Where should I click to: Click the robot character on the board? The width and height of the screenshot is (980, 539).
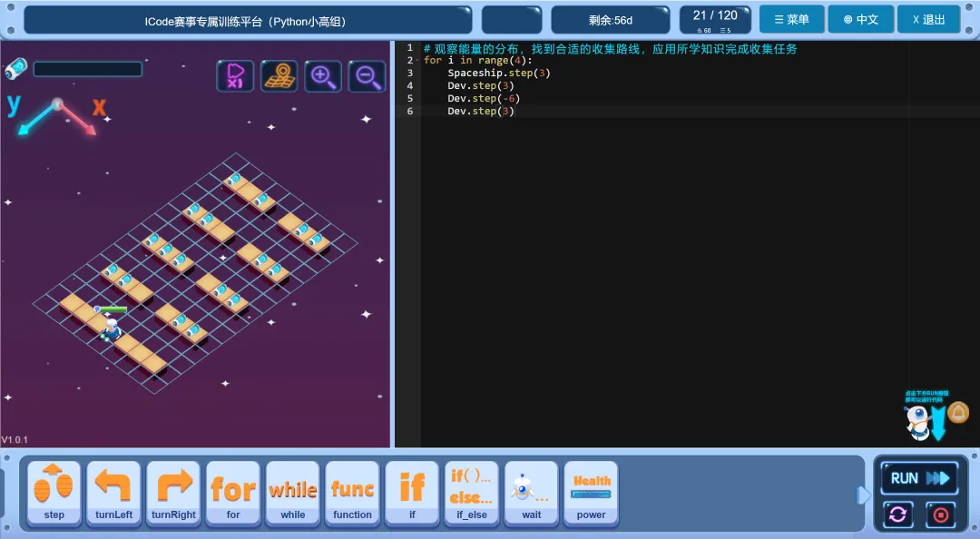pyautogui.click(x=112, y=328)
